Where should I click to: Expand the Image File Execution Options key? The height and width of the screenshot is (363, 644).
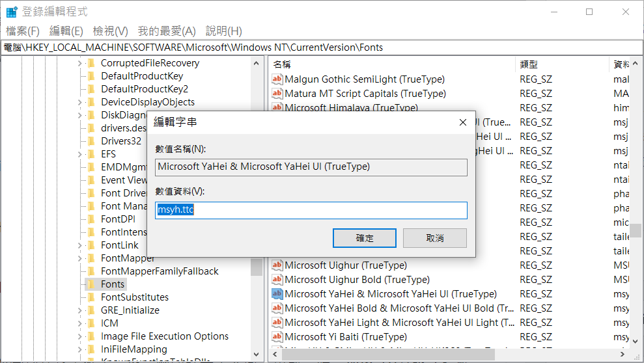point(80,336)
